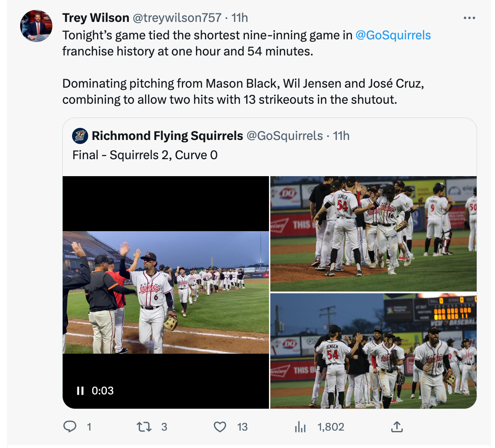Image resolution: width=495 pixels, height=448 pixels.
Task: Click the 1,802 views count
Action: point(331,427)
